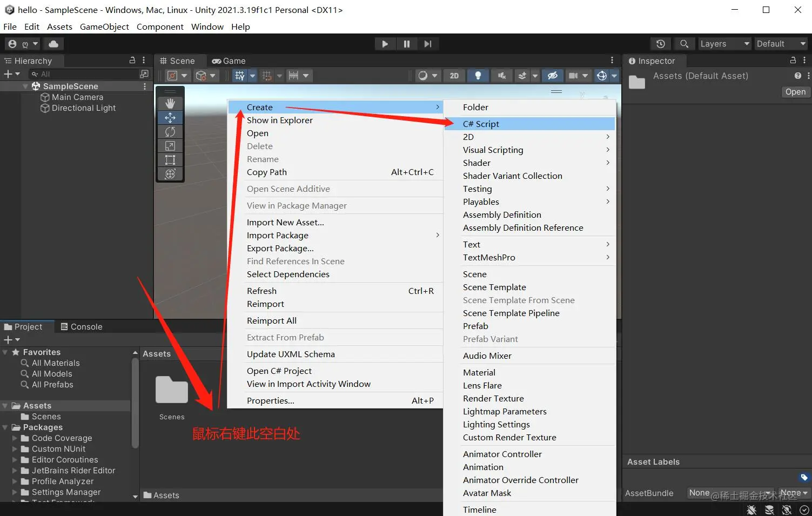812x516 pixels.
Task: Click the global/local handle rotation icon
Action: 201,76
